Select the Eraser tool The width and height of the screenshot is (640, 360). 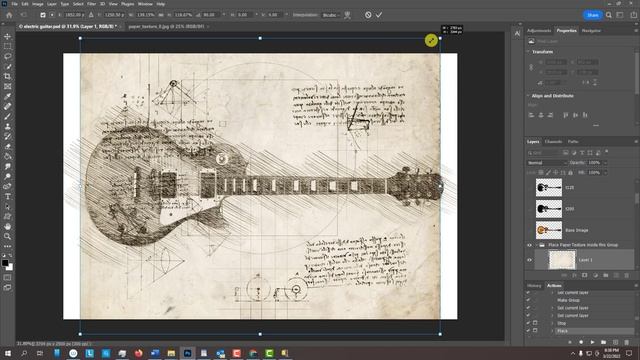7,146
